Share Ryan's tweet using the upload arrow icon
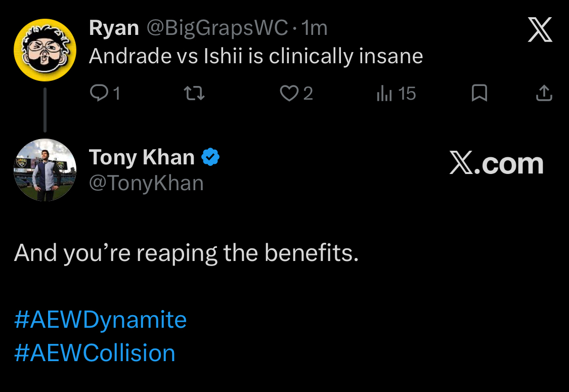Viewport: 569px width, 392px height. pos(544,93)
